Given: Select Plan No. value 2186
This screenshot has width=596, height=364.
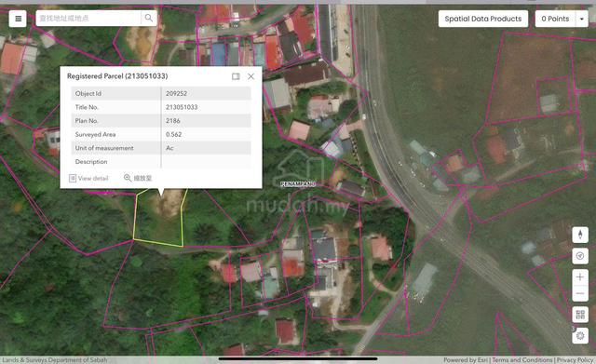Looking at the screenshot, I should click(x=173, y=121).
